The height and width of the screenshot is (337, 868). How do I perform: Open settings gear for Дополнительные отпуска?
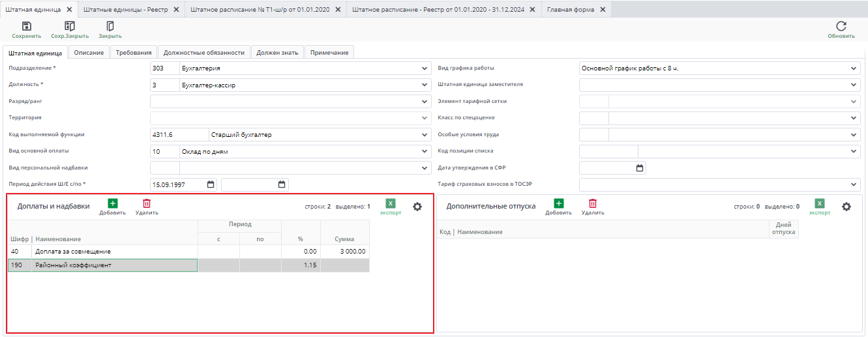click(x=846, y=207)
